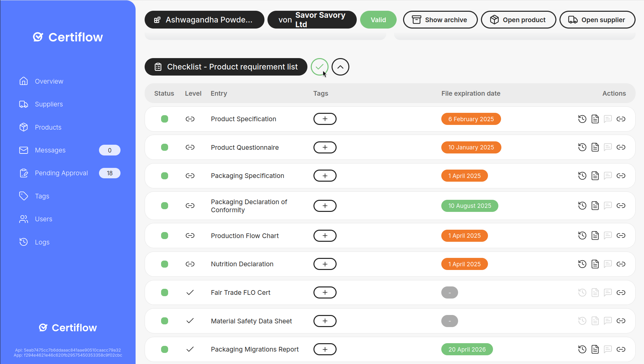Click level link icon beside Nutrition Declaration
The height and width of the screenshot is (364, 644).
[x=190, y=264]
